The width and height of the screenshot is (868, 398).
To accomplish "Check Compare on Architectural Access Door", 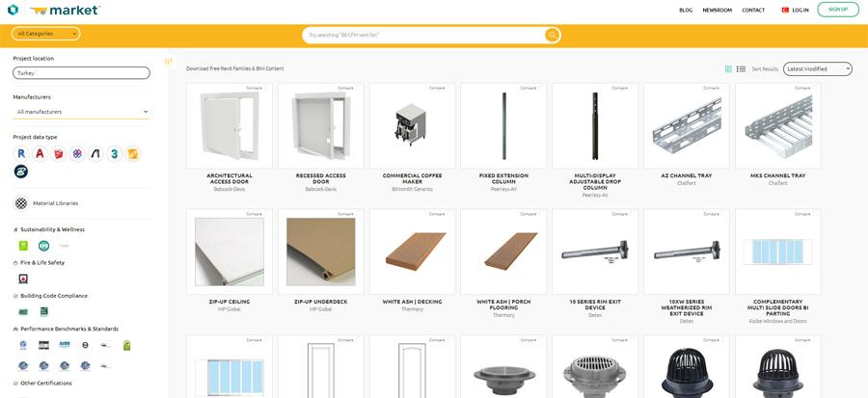I will point(265,88).
